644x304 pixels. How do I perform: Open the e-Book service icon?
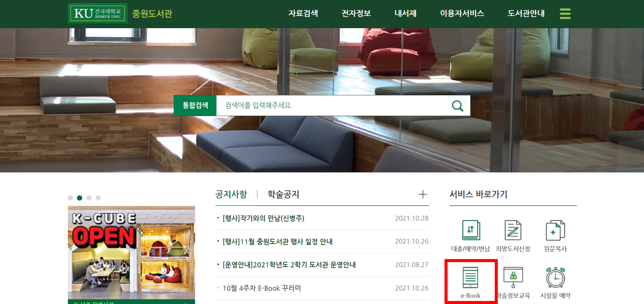tap(471, 278)
